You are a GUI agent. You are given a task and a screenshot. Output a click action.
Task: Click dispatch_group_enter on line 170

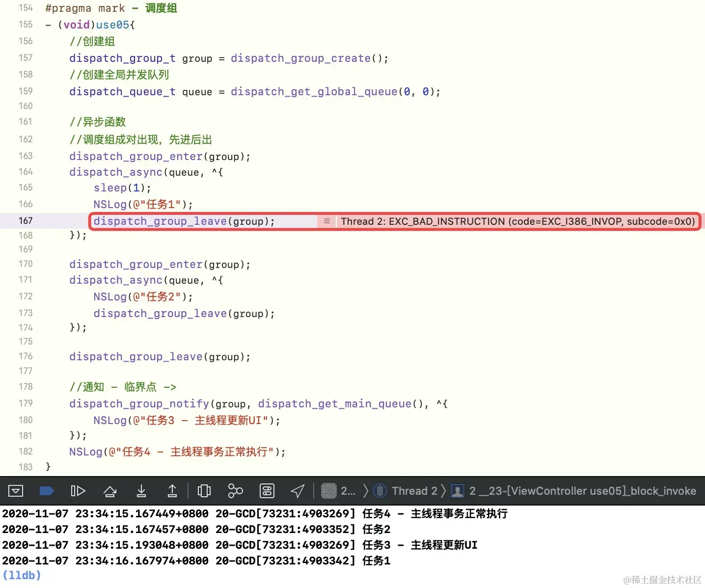coord(136,265)
